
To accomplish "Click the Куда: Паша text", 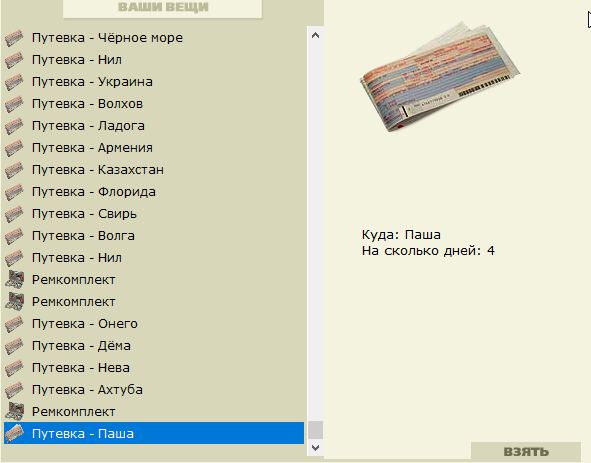I will click(x=401, y=235).
